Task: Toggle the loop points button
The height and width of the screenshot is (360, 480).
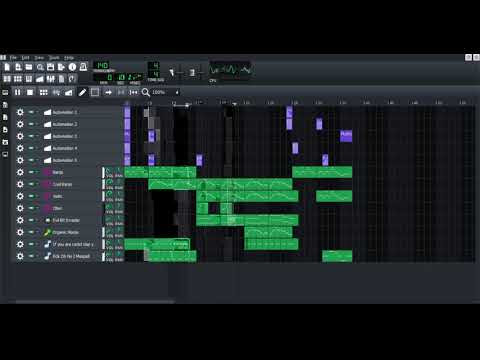Action: (x=121, y=92)
